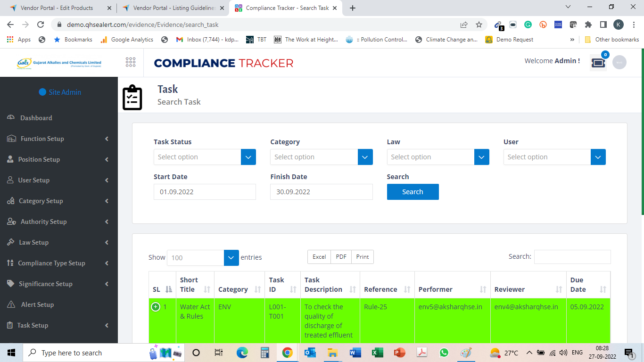Image resolution: width=644 pixels, height=362 pixels.
Task: Switch to the Vendor Portal Edit Products tab
Action: (x=57, y=8)
